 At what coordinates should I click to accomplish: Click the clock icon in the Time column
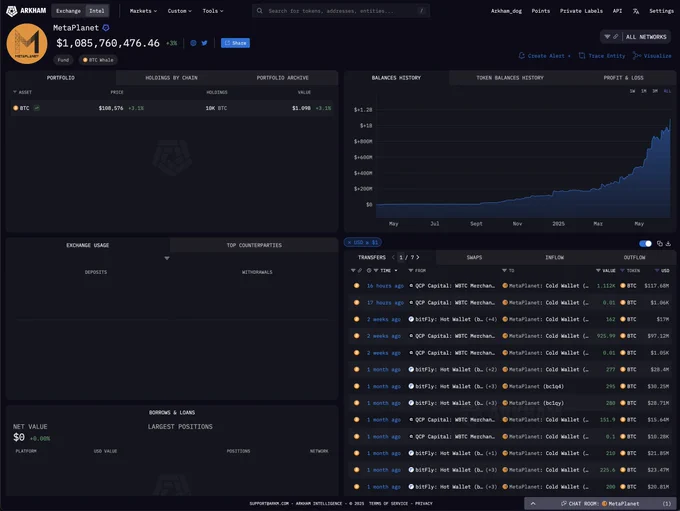tap(369, 270)
